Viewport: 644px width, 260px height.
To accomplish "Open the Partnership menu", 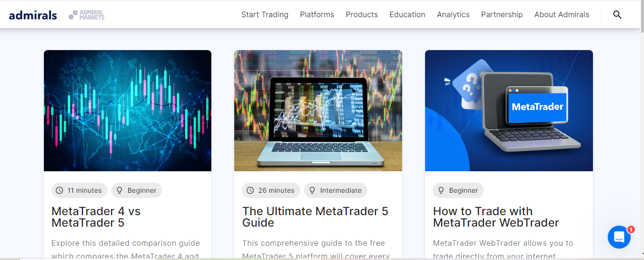I will pos(502,14).
